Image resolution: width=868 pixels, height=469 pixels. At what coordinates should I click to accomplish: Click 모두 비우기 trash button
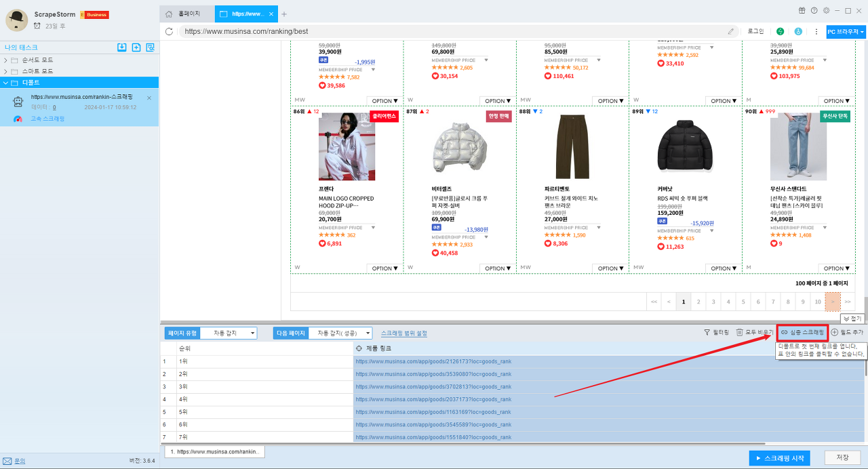[x=755, y=333]
